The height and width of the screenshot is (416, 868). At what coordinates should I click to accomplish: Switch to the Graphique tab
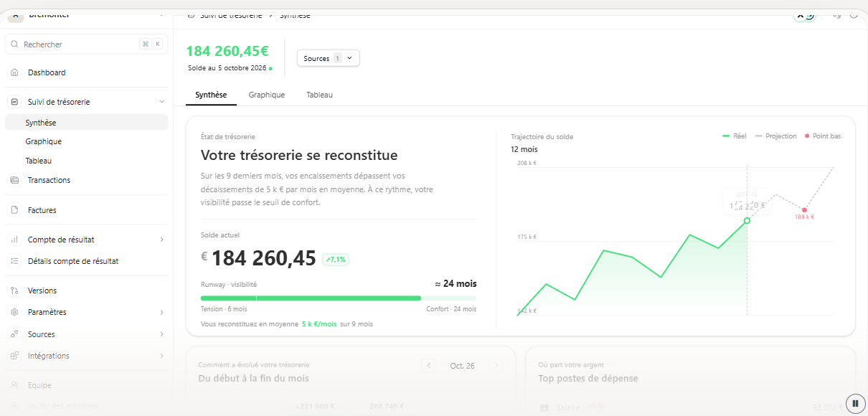click(267, 95)
